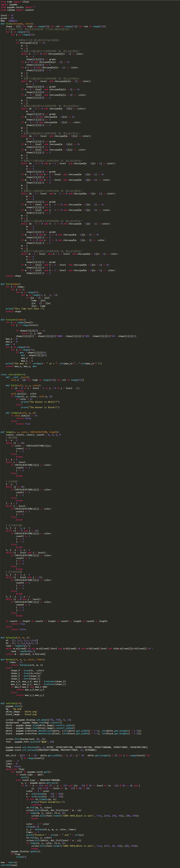Screen dimensions: 180x868
Task: Click the 'a1 = [1,-1,1,...' list line
Action: pos(22,640)
